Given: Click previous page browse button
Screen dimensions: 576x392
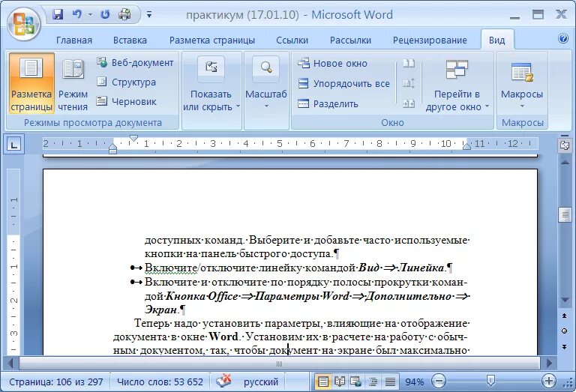Looking at the screenshot, I should coord(565,316).
